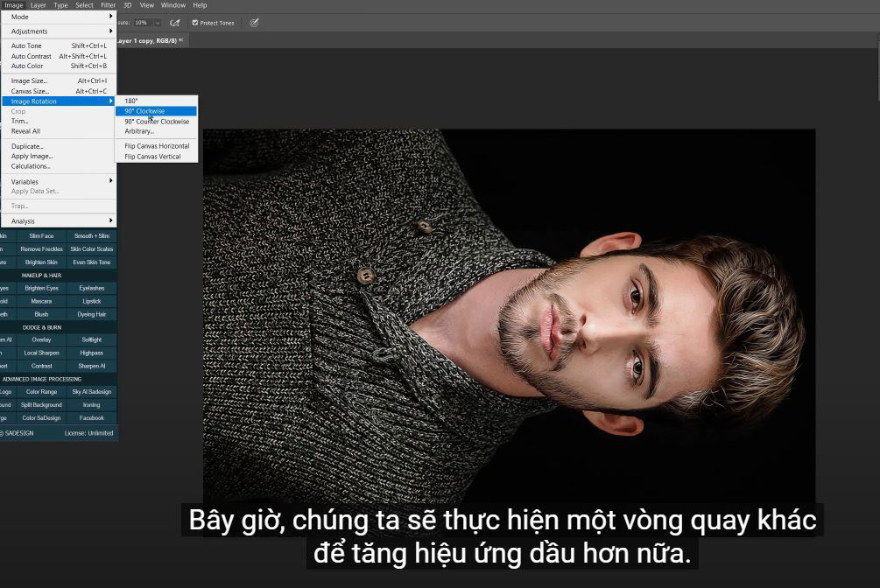880x588 pixels.
Task: Select 90° Counter Clockwise rotation
Action: tap(156, 122)
